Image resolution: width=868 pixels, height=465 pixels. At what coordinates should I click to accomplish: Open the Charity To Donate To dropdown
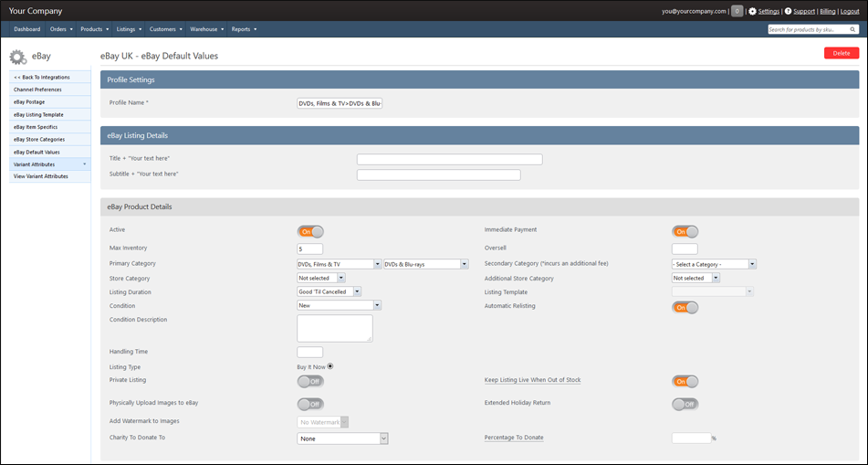[342, 439]
